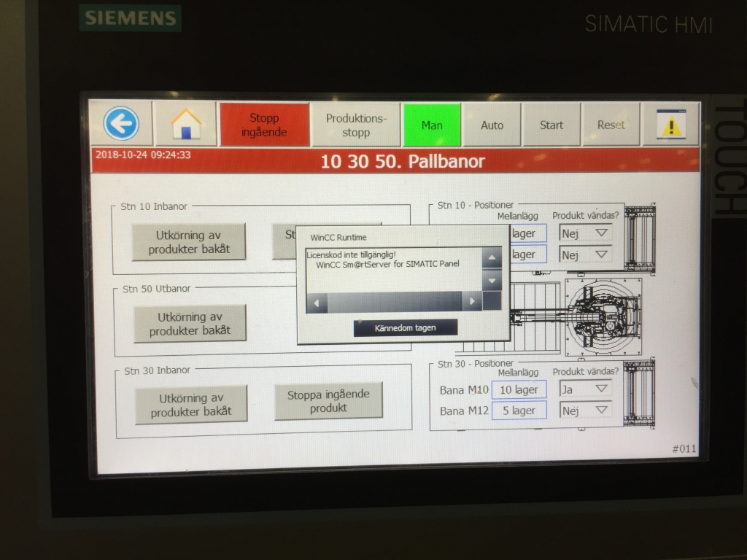747x560 pixels.
Task: Click the Licenskod inte tillgänglig! message
Action: 351,254
